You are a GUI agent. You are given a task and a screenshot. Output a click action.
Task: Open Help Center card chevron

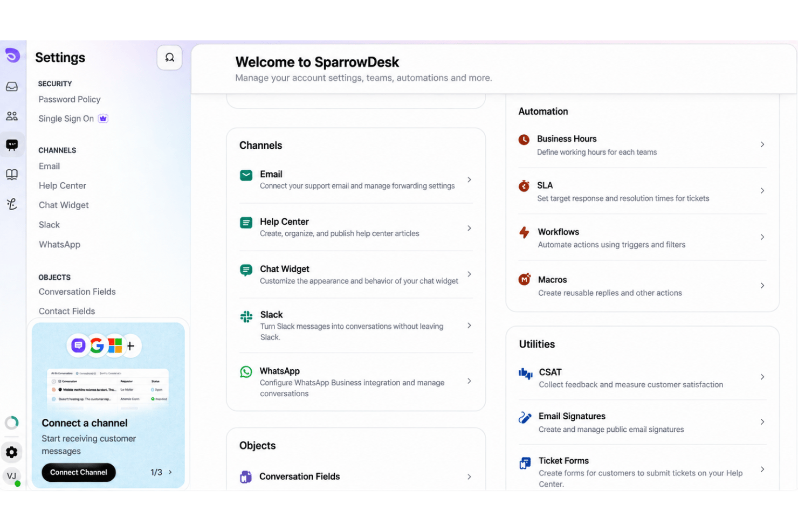[x=469, y=228]
